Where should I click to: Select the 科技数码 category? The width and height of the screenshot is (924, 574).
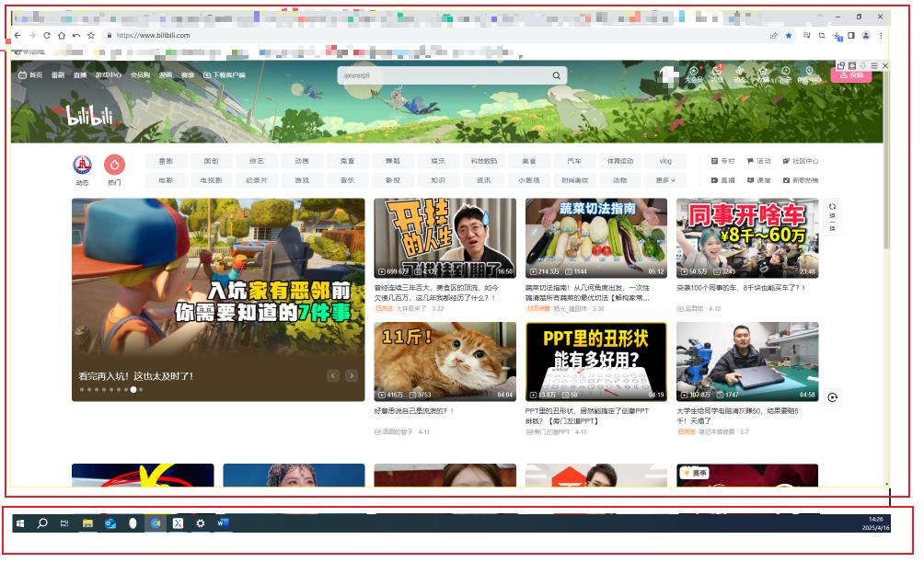pos(484,161)
